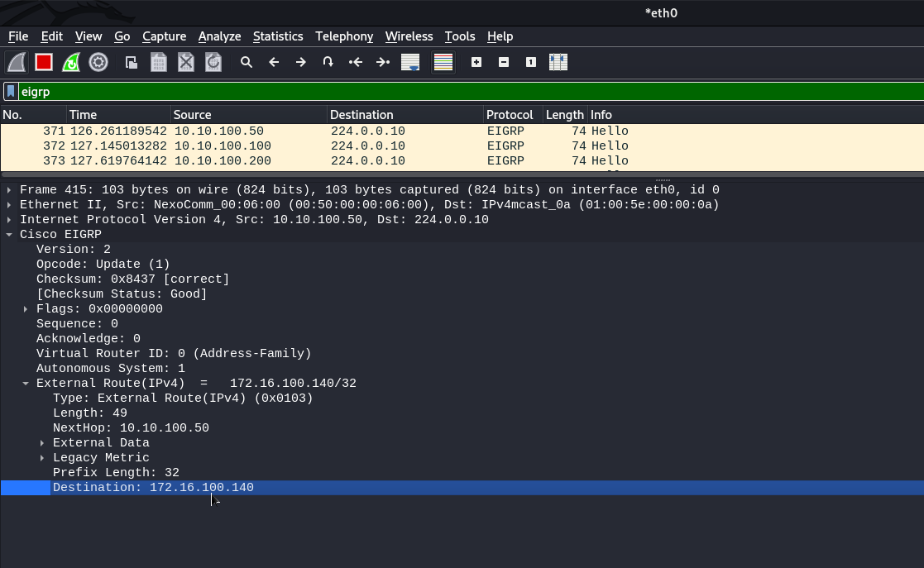924x568 pixels.
Task: Stop the running packet capture
Action: (44, 62)
